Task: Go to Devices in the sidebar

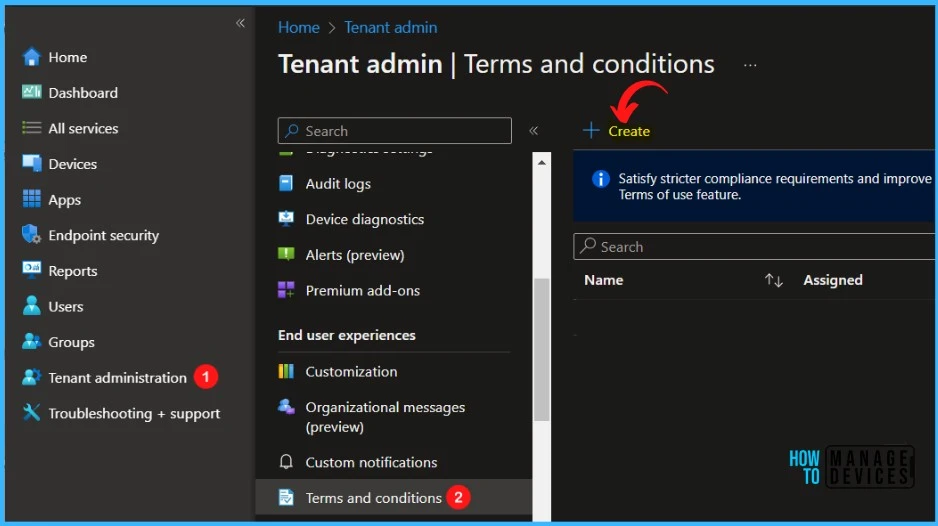Action: [x=72, y=164]
